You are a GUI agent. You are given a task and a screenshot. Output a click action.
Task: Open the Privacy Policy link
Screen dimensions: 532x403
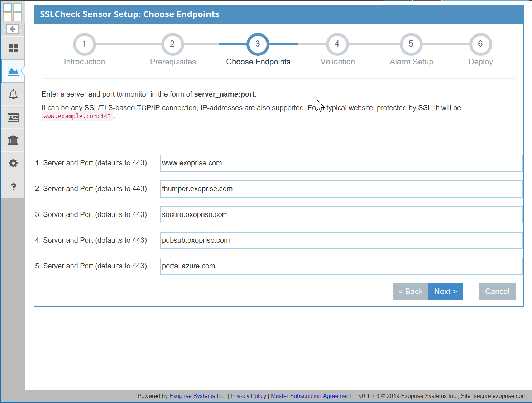point(248,396)
